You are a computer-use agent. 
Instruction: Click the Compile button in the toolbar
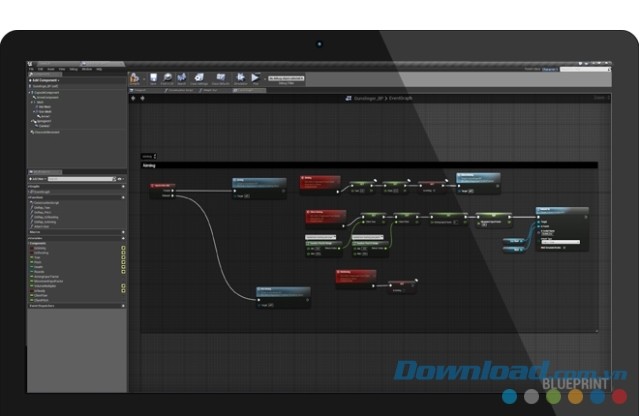pyautogui.click(x=135, y=77)
